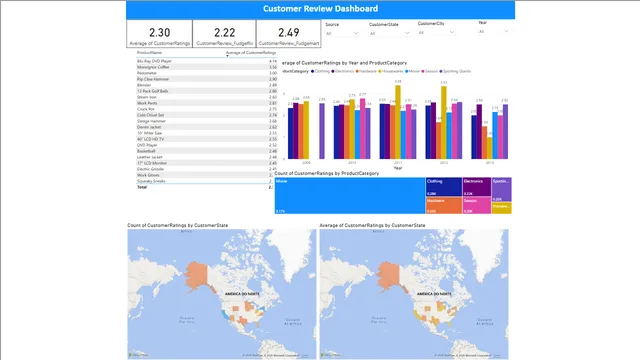Click the Housewares legend dot

coord(380,71)
